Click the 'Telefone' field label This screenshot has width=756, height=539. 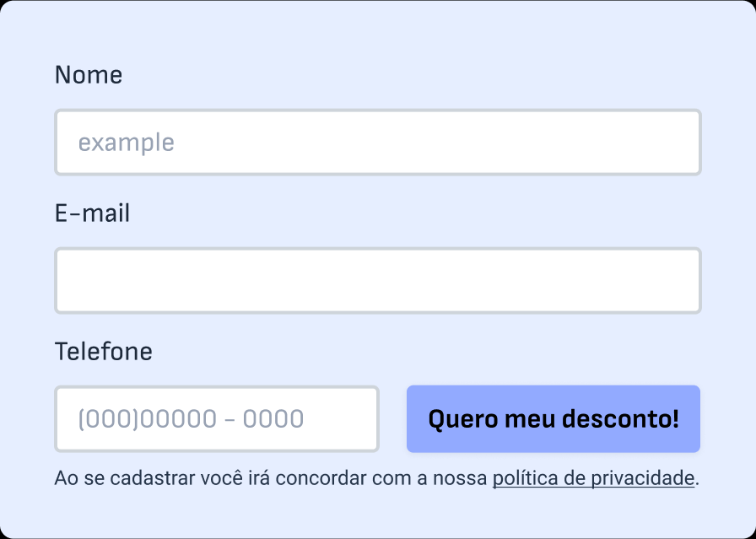(104, 351)
